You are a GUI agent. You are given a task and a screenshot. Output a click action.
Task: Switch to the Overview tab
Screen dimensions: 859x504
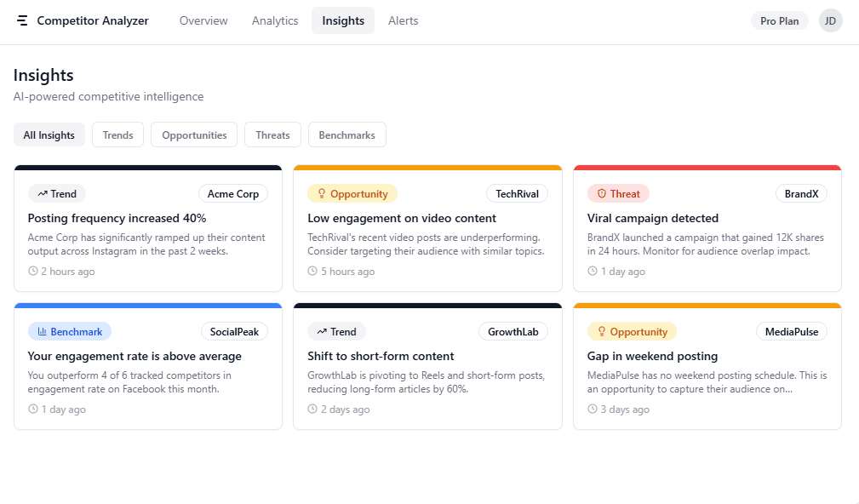click(x=203, y=20)
